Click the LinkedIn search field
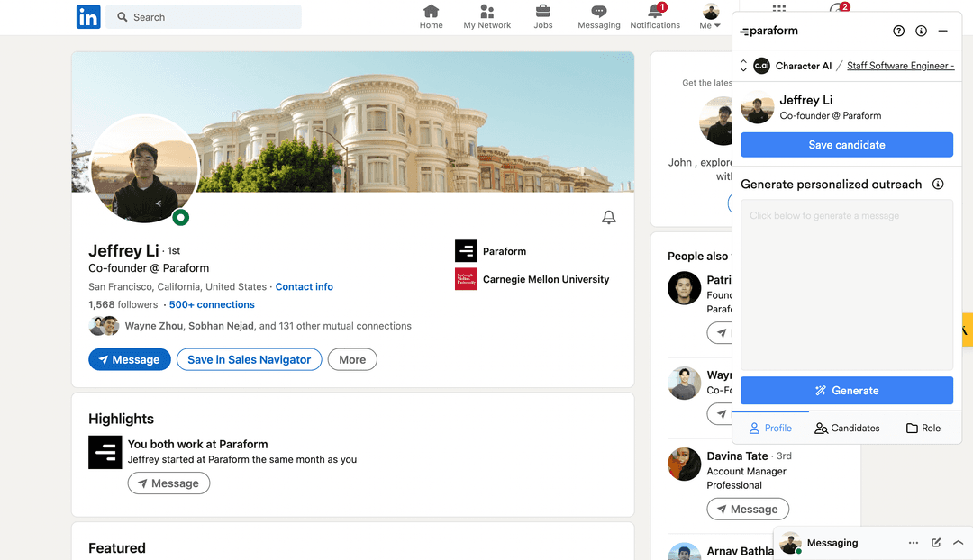The width and height of the screenshot is (973, 560). 203,16
